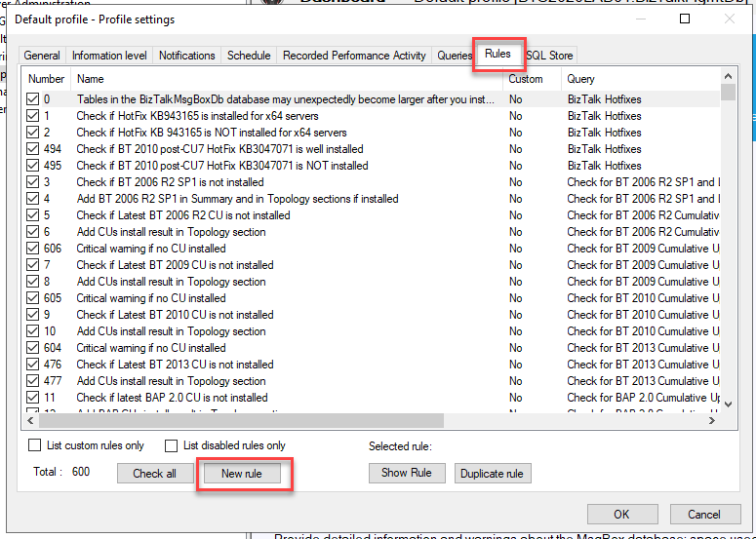
Task: Click the vertical scrollbar down arrow
Action: 728,405
